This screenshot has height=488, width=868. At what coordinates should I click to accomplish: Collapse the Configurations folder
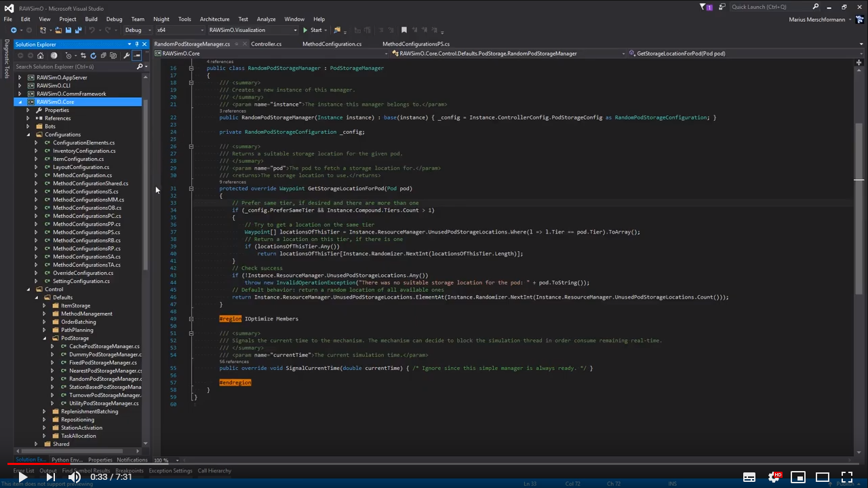pos(28,134)
